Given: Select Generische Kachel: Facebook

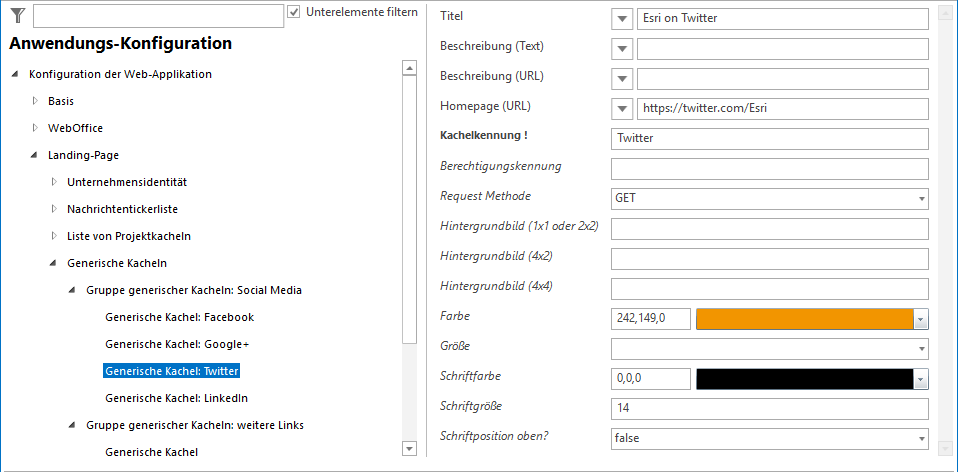Looking at the screenshot, I should point(179,317).
